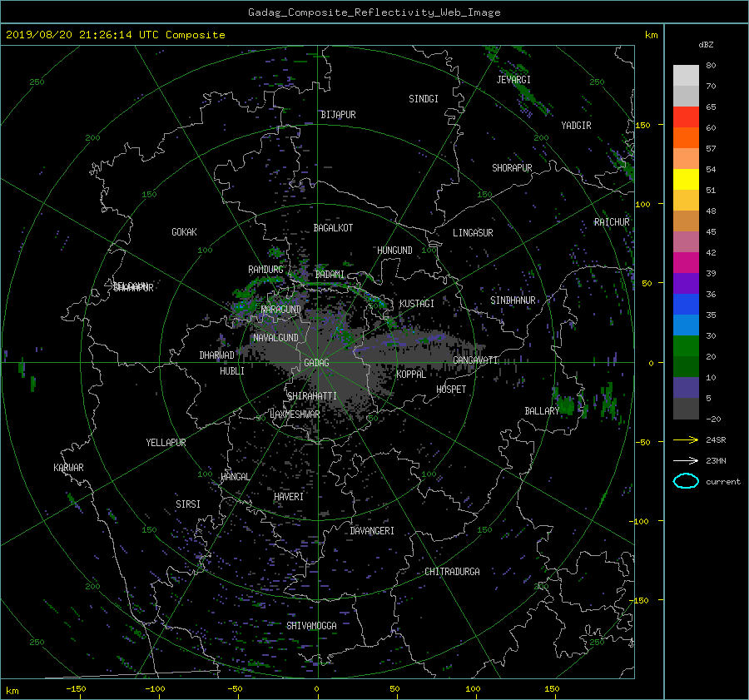Click the SHIVAMOGGA city label
This screenshot has height=700, width=749.
point(311,626)
